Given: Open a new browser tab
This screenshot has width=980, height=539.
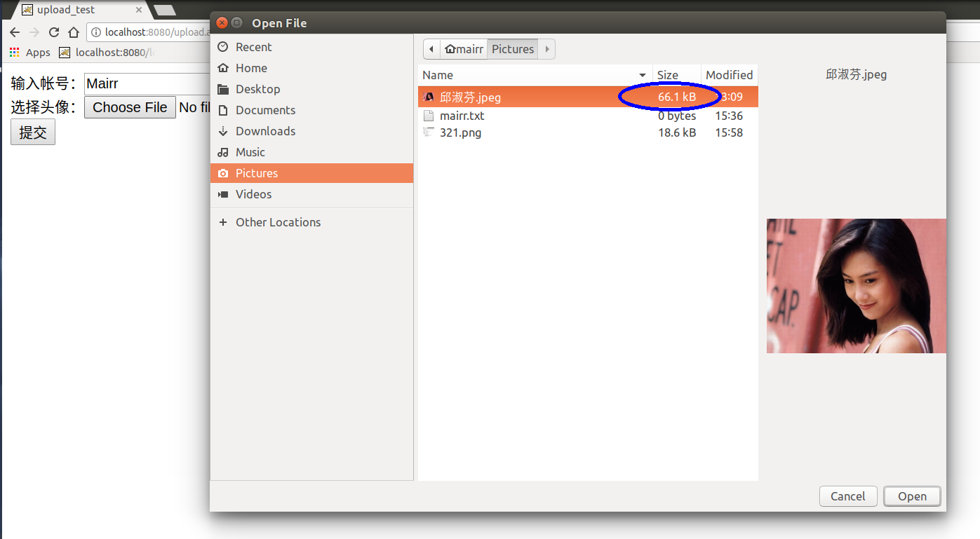Looking at the screenshot, I should 165,10.
